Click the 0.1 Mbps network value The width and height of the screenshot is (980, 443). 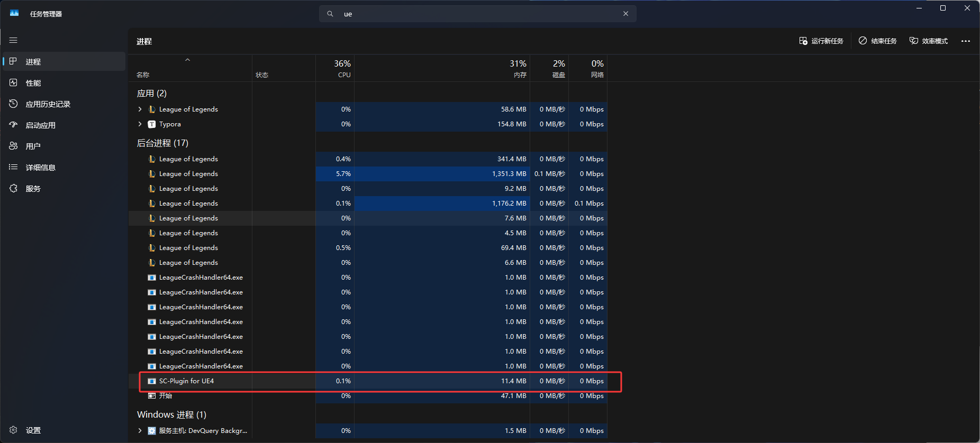point(589,203)
